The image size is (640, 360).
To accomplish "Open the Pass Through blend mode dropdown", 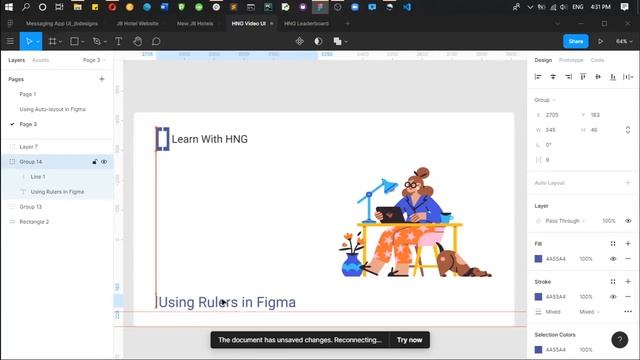I will click(565, 221).
